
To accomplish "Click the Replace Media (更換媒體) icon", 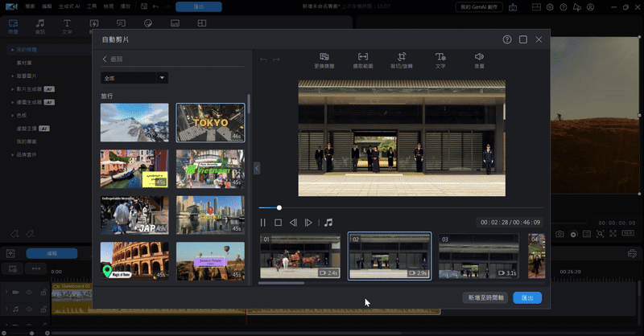I will click(x=324, y=57).
